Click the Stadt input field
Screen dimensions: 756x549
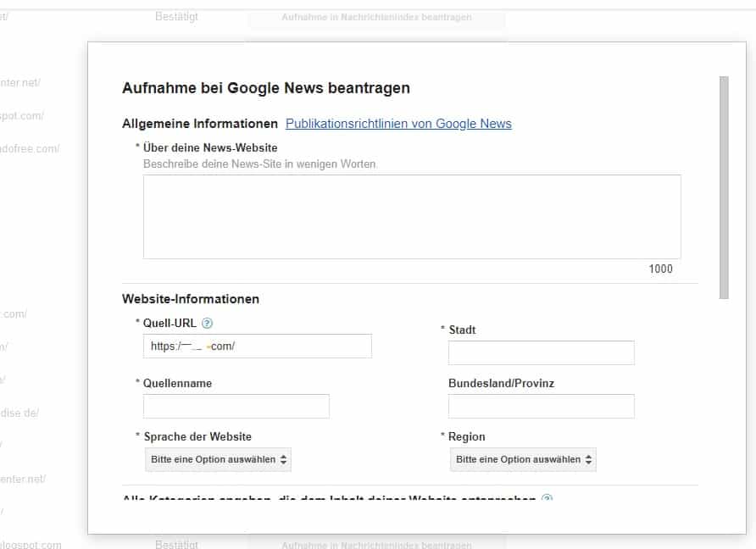tap(541, 352)
